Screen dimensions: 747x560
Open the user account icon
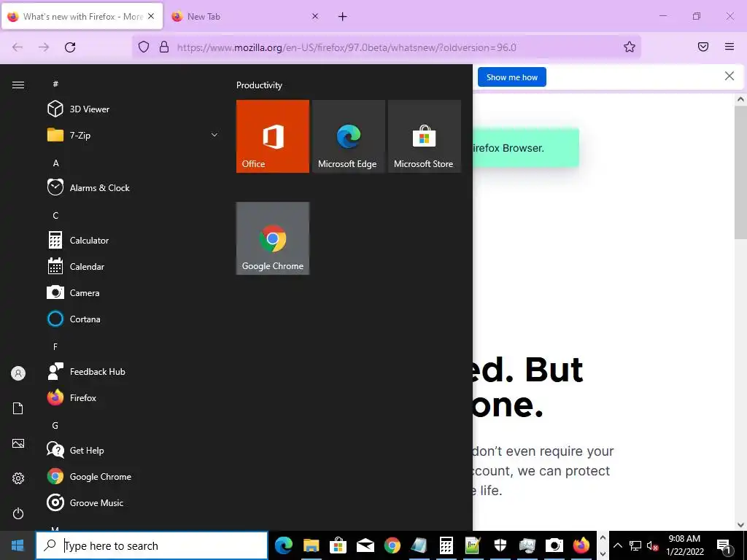[18, 373]
